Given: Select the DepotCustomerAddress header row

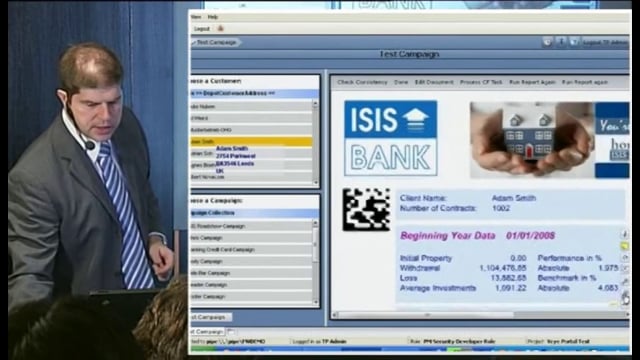Looking at the screenshot, I should [x=255, y=93].
